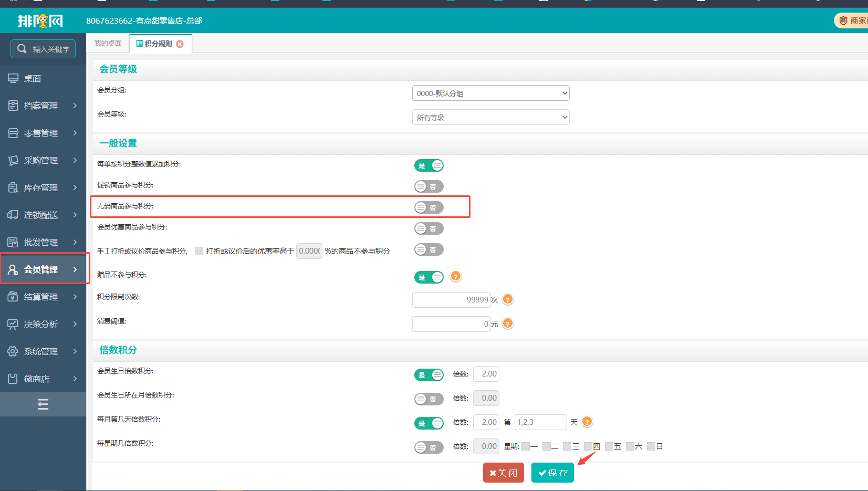The image size is (868, 491).
Task: Click the discount rate 0.0000 field
Action: pyautogui.click(x=309, y=251)
